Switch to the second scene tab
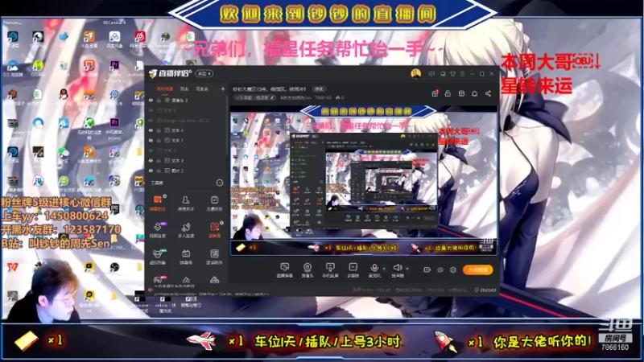Image resolution: width=644 pixels, height=362 pixels. [184, 88]
